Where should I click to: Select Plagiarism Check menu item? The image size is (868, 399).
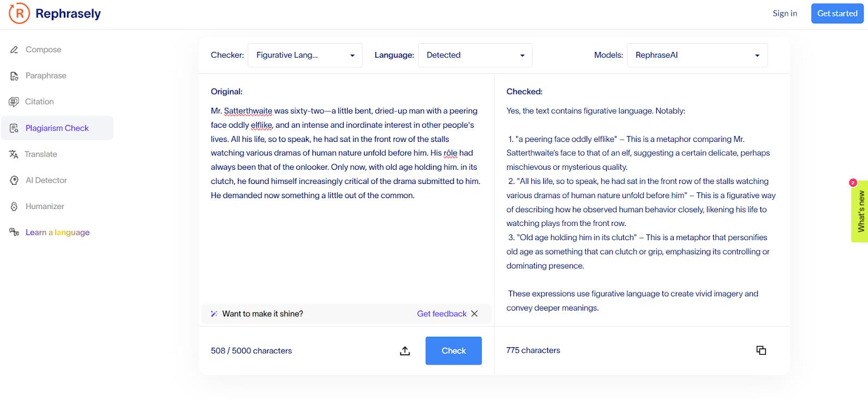pos(57,128)
